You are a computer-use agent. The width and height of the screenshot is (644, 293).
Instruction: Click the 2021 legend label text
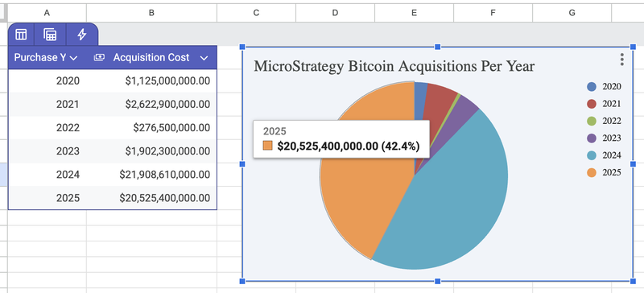[612, 104]
